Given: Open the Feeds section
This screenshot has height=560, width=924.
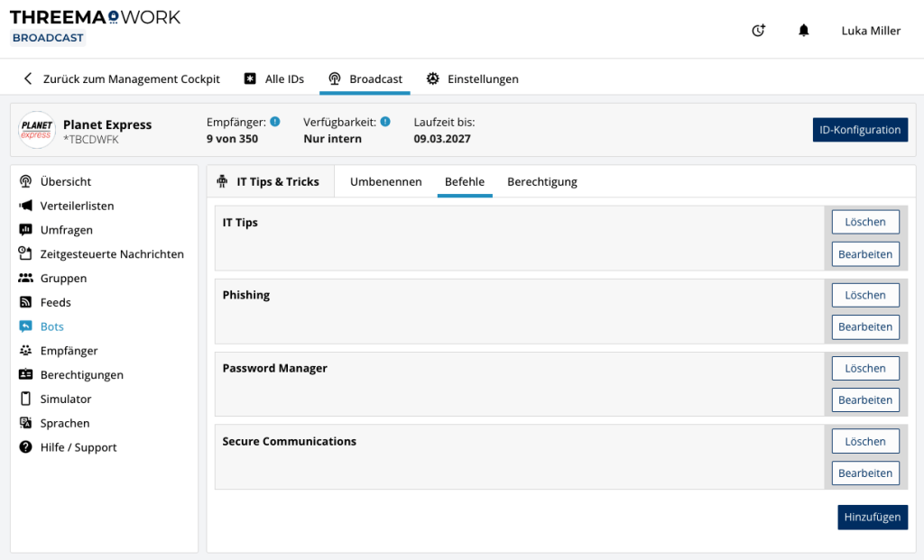Looking at the screenshot, I should [x=57, y=302].
